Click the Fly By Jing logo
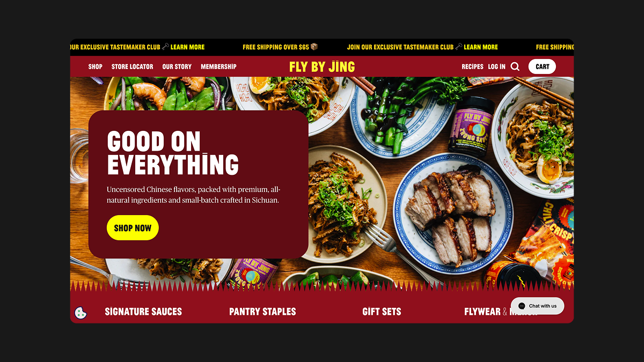This screenshot has width=644, height=362. 322,67
